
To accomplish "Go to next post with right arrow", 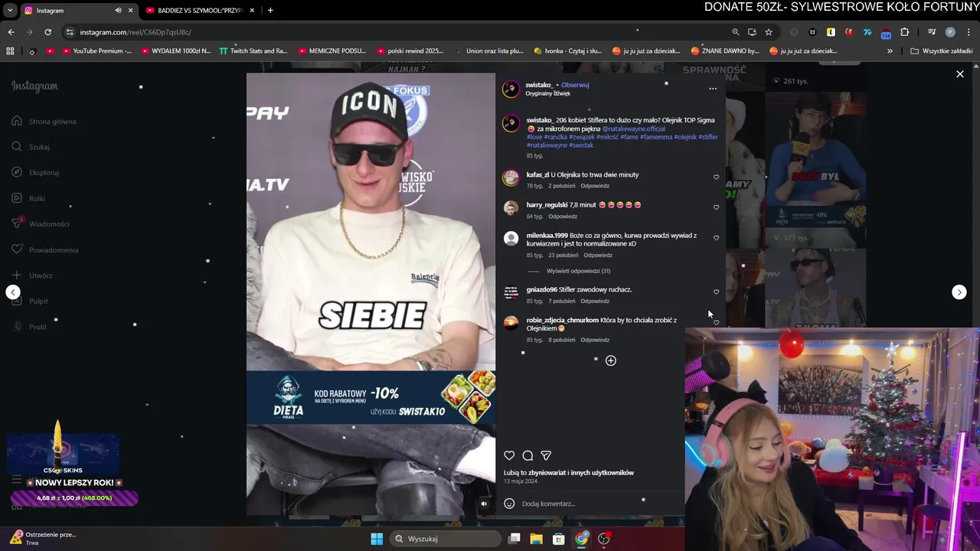I will click(x=959, y=292).
